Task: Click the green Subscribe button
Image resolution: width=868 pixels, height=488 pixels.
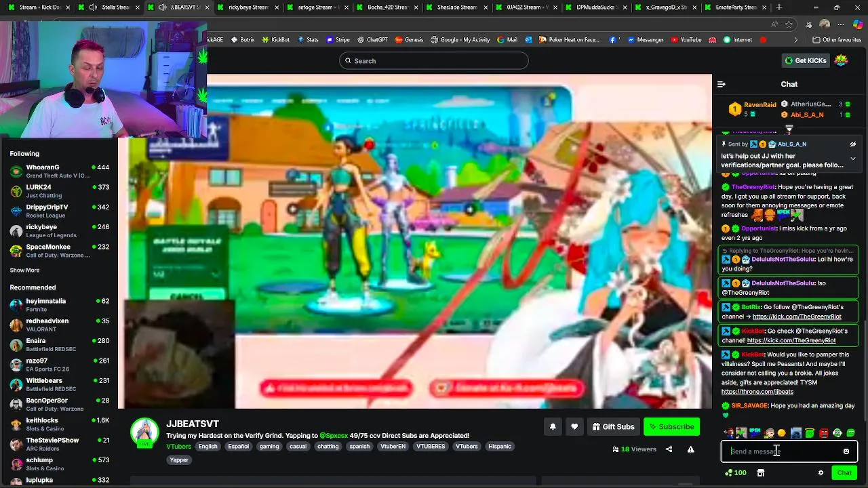Action: coord(671,426)
